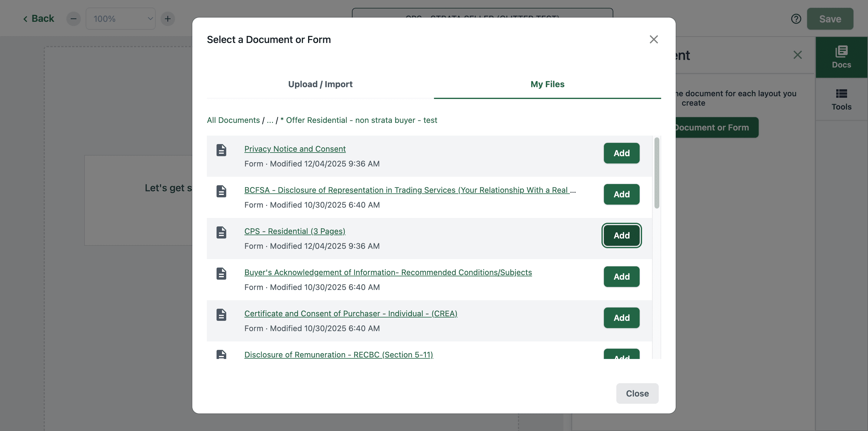Click the layout name field in the top bar

pos(482,13)
